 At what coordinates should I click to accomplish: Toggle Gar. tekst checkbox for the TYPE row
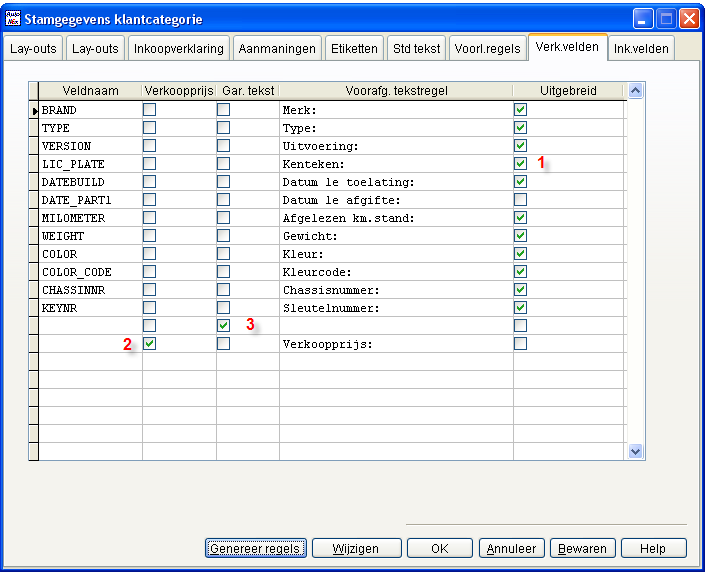coord(223,128)
